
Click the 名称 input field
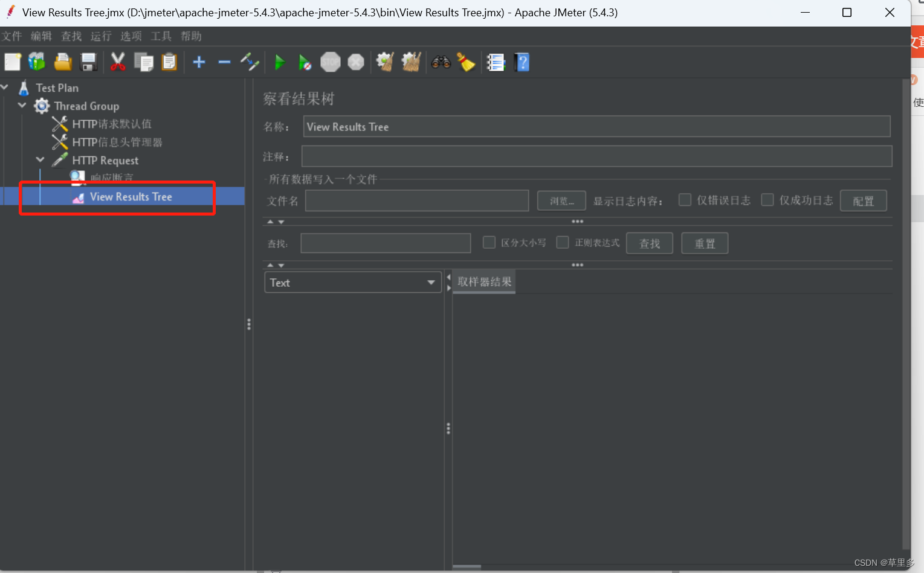596,127
